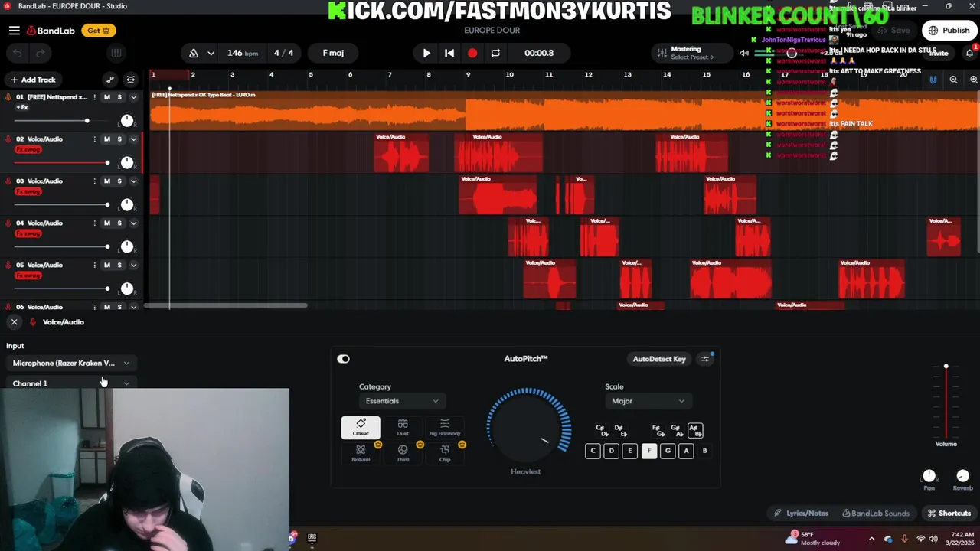Viewport: 980px width, 551px height.
Task: Click Fx swag tag on track 02
Action: (28, 150)
